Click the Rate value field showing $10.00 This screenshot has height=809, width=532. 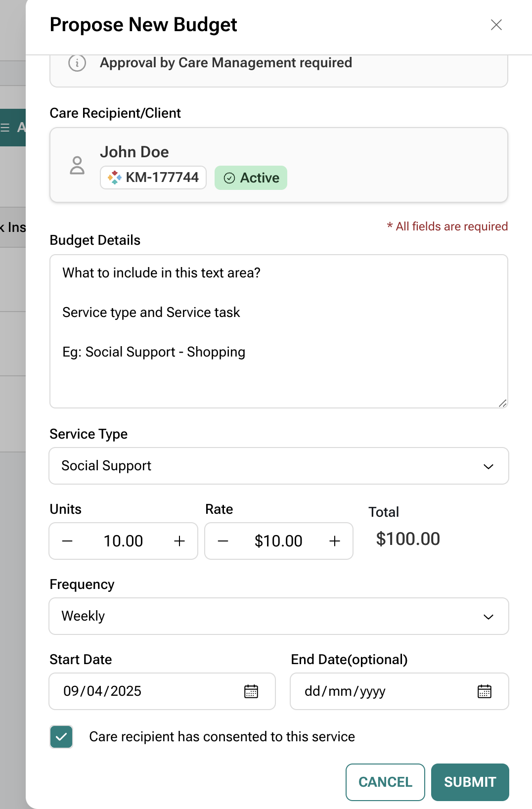[278, 541]
